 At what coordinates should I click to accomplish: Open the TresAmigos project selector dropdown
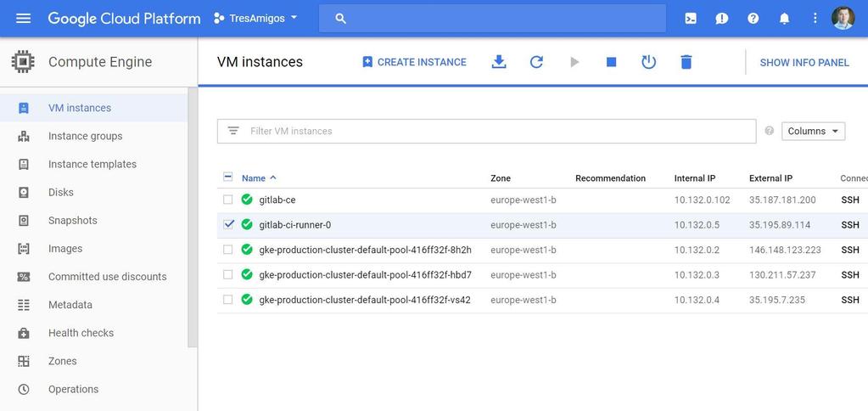point(255,19)
